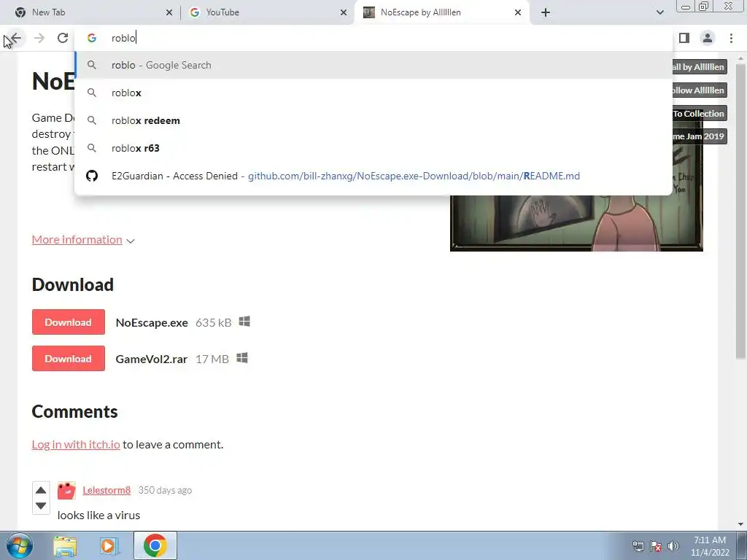Choose the 'roblox r63' suggestion

[x=373, y=148]
